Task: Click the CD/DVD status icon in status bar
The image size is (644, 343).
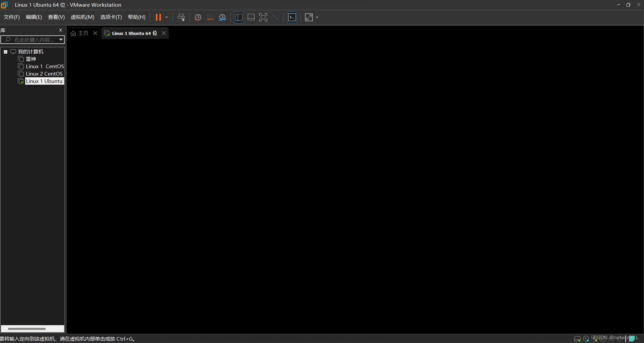Action: [x=586, y=339]
